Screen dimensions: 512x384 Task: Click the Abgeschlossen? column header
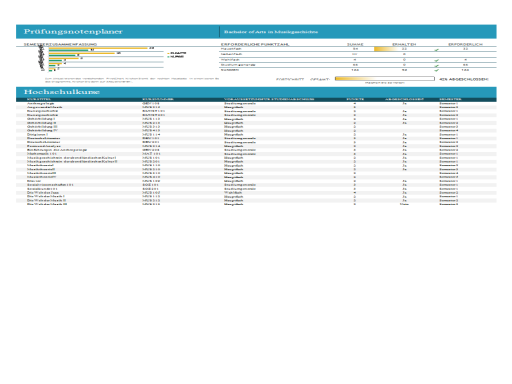(x=404, y=99)
